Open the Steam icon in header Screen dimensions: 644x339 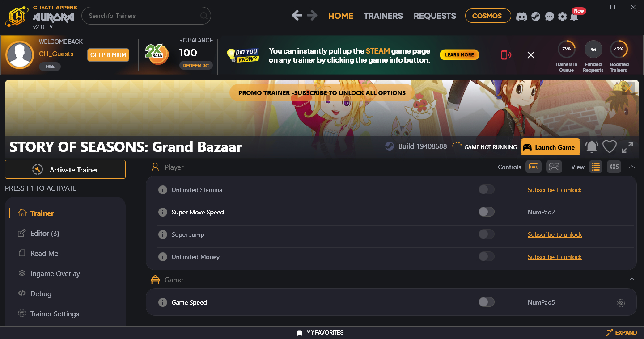536,17
